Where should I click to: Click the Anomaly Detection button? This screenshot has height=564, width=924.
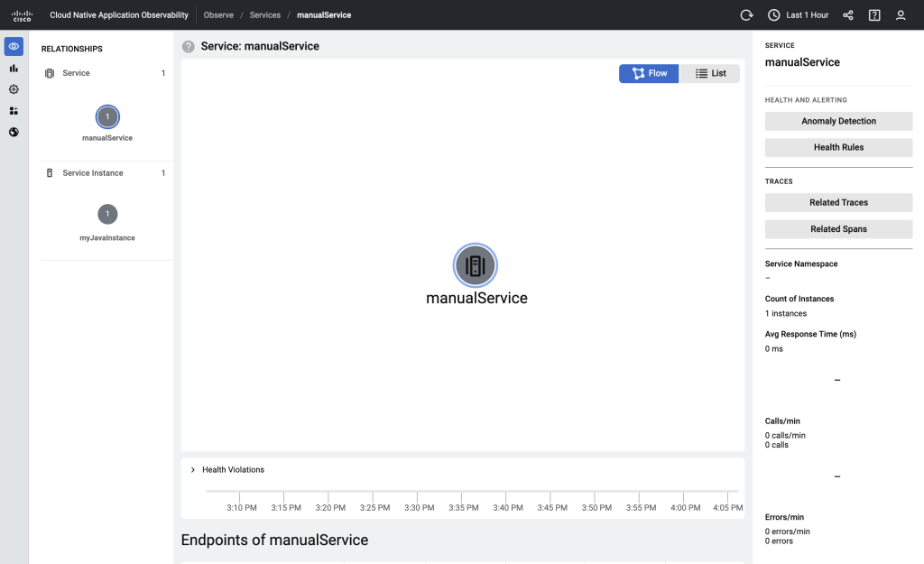[838, 120]
